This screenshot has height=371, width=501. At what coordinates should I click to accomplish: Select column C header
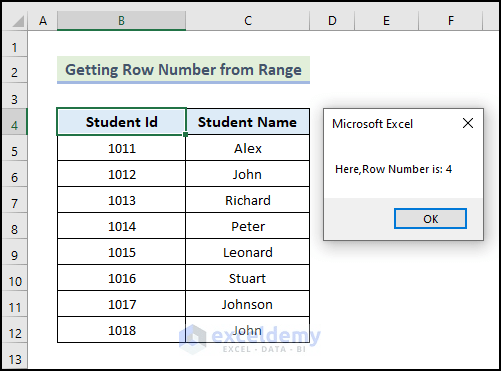pyautogui.click(x=248, y=21)
